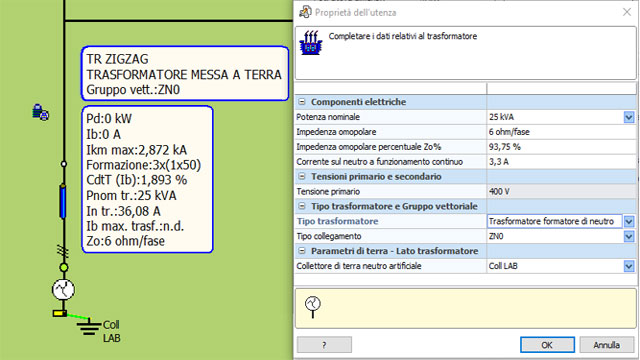Click the Annulla button
The image size is (640, 360).
[x=607, y=345]
